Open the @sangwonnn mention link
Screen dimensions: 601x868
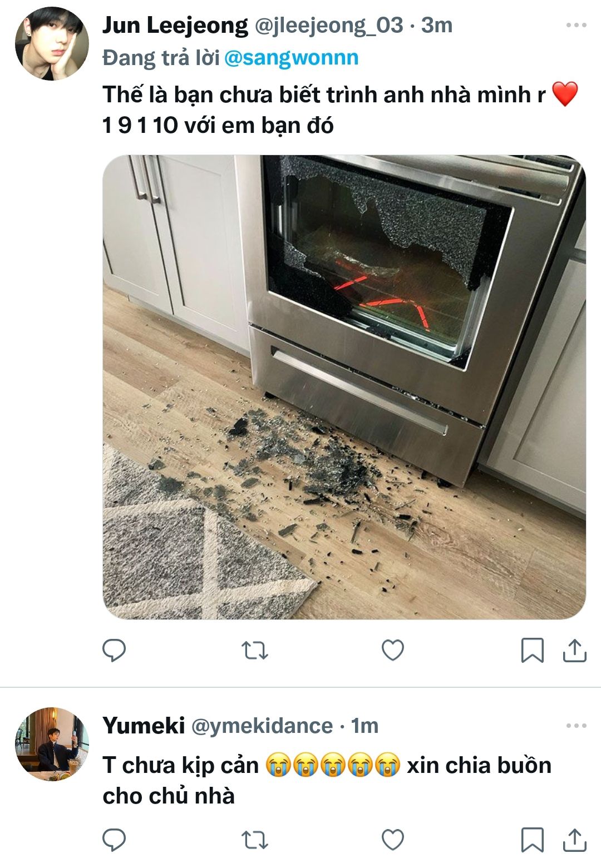[x=292, y=58]
